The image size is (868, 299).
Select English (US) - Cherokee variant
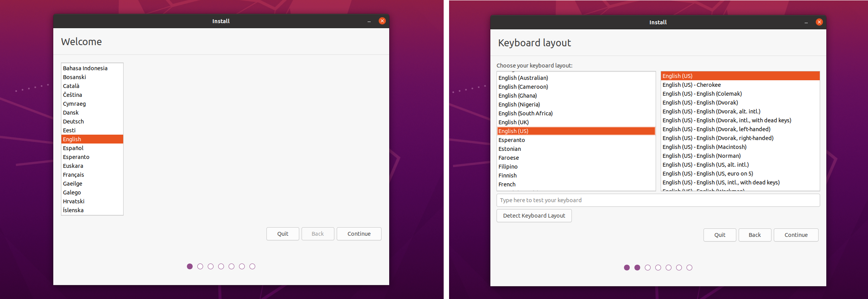coord(740,85)
